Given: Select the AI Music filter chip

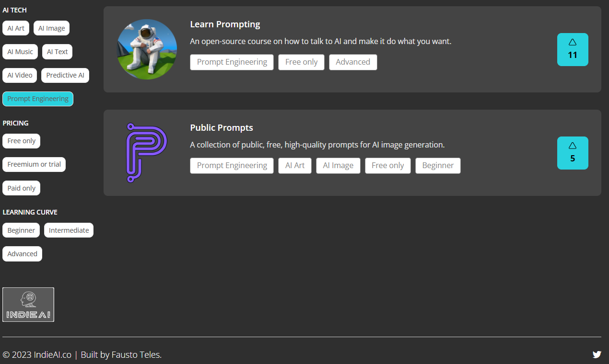Looking at the screenshot, I should [20, 52].
